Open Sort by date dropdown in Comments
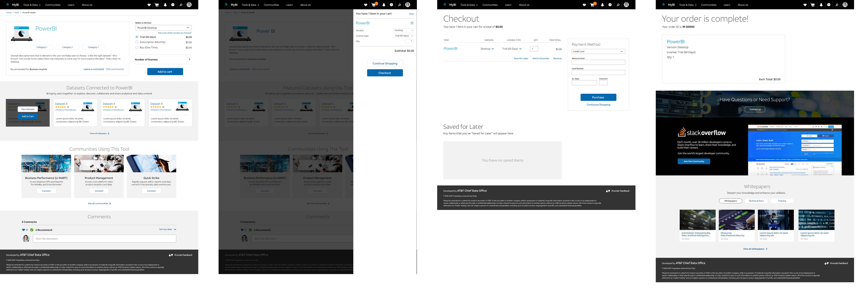This screenshot has width=868, height=288. [x=167, y=229]
